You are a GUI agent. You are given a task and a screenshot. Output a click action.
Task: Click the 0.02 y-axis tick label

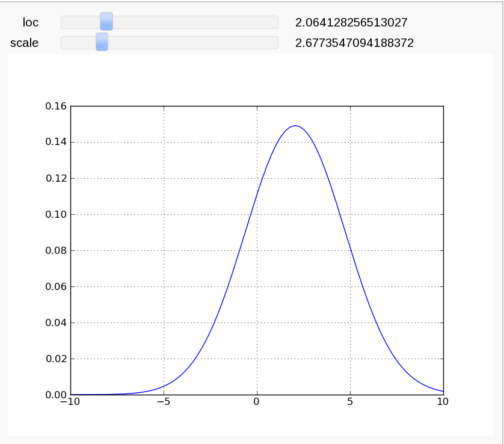(x=56, y=359)
